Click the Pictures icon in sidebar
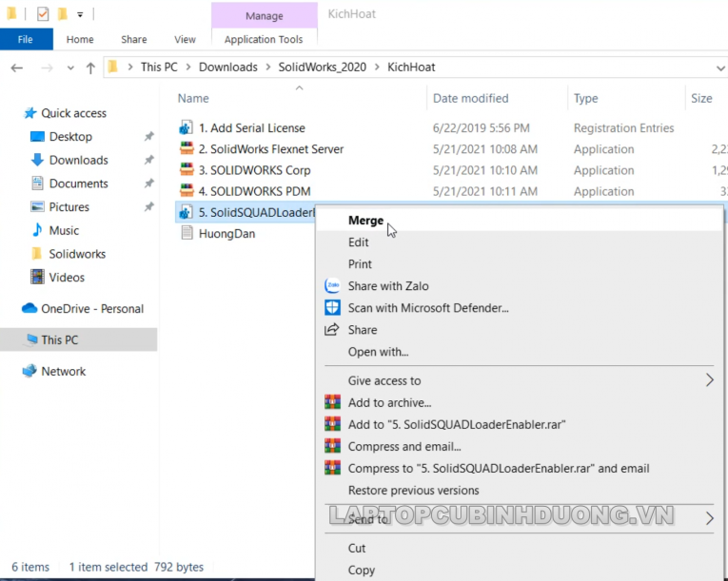The height and width of the screenshot is (581, 728). 37,206
